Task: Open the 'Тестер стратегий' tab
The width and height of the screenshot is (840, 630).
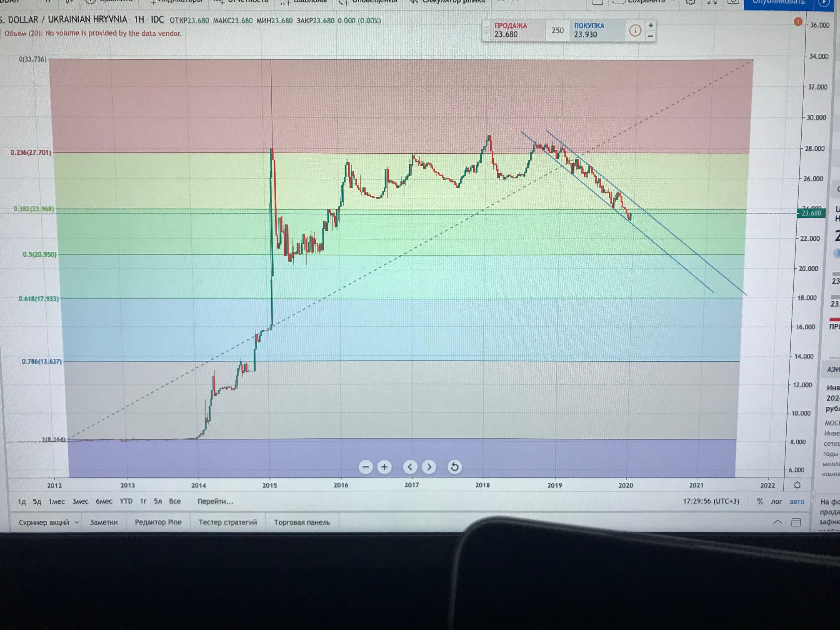Action: [x=228, y=522]
